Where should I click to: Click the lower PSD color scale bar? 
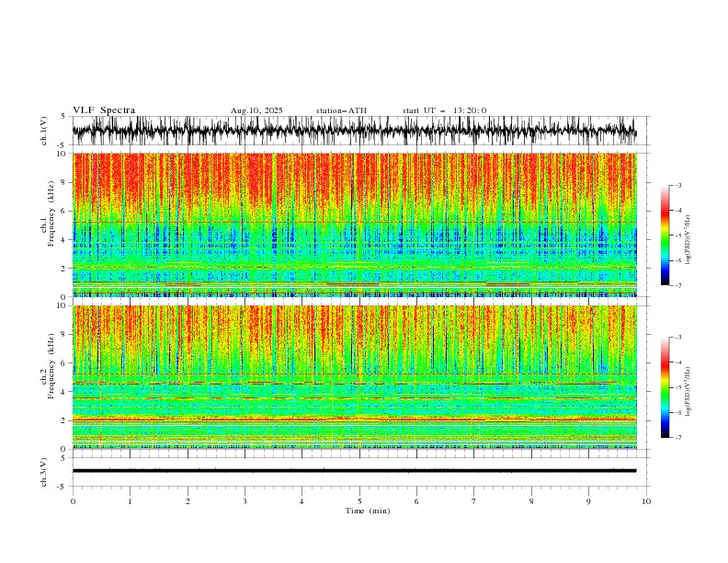665,387
